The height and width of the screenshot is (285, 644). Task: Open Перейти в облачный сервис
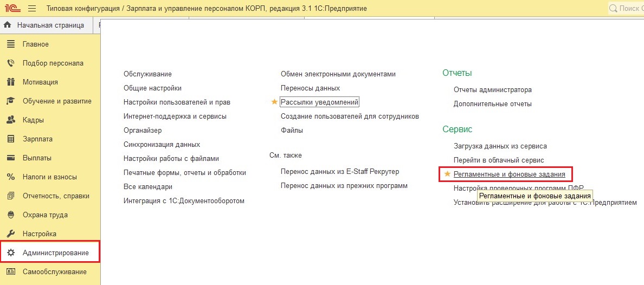click(x=499, y=160)
